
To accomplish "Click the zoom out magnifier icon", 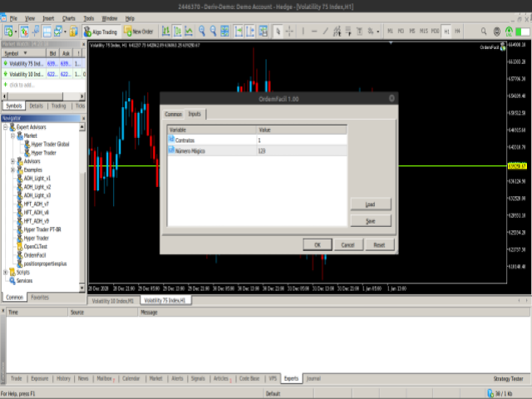I will (214, 32).
